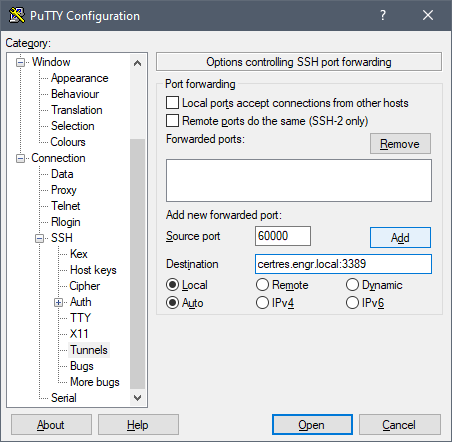The image size is (452, 442).
Task: Select the Remote radio button
Action: coord(262,285)
